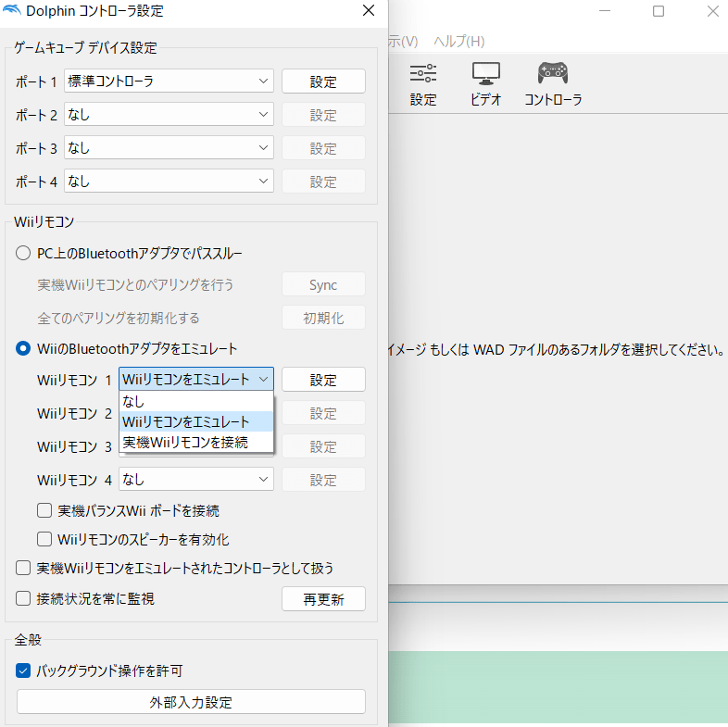This screenshot has width=728, height=727.
Task: Open 外部入力設定 button
Action: coord(191,702)
